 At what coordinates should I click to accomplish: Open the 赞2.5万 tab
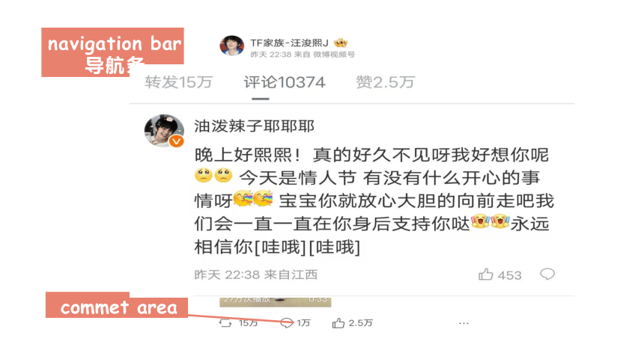pos(385,82)
